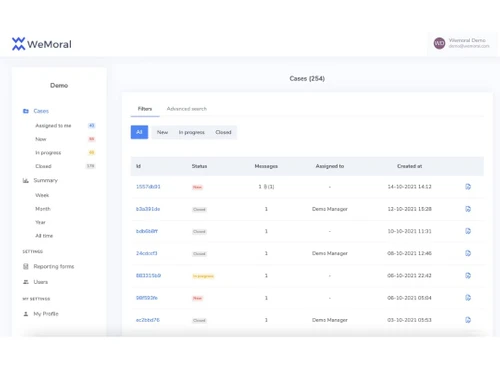
Task: Click the Id column header
Action: 138,166
